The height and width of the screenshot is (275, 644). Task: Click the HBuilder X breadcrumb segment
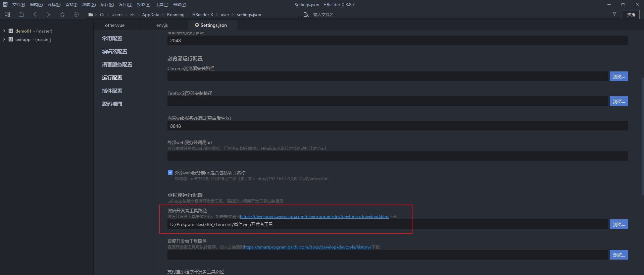tap(203, 15)
